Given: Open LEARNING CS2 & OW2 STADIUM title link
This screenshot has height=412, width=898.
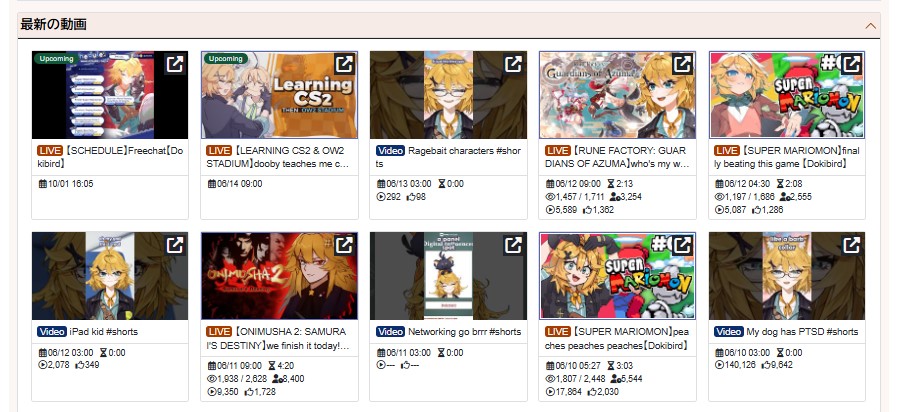Looking at the screenshot, I should click(278, 157).
